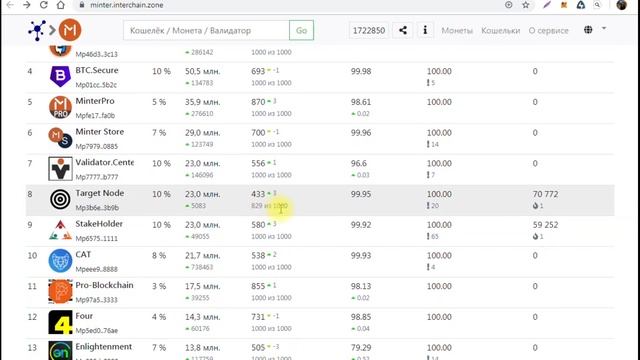
Task: Open the Монеты menu item
Action: (457, 31)
